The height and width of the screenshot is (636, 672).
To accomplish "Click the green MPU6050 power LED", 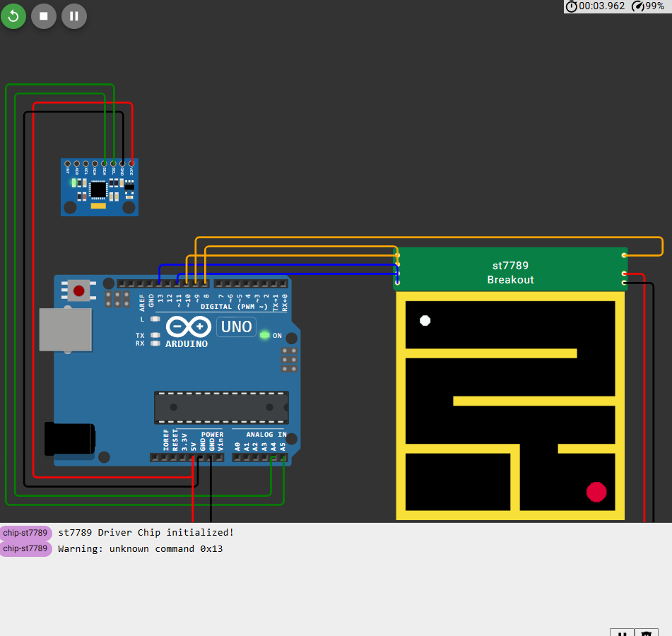I will (73, 184).
